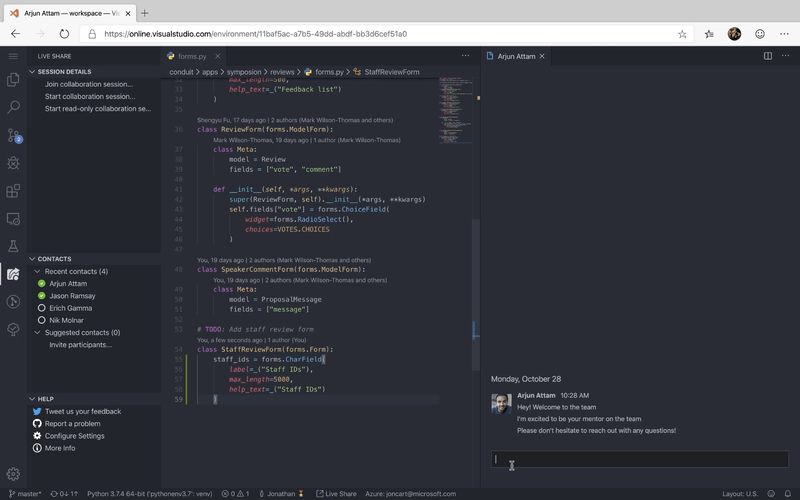
Task: Select Erich Gamma offline contact
Action: coord(70,308)
